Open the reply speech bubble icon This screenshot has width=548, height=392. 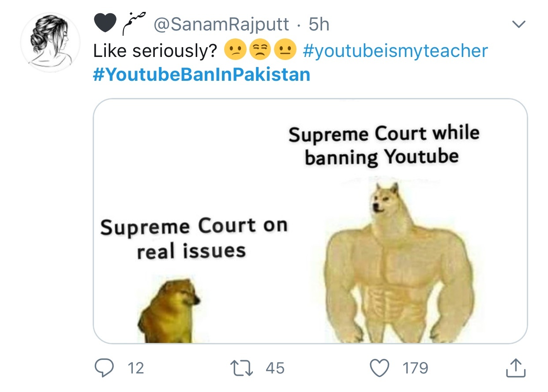click(x=105, y=367)
